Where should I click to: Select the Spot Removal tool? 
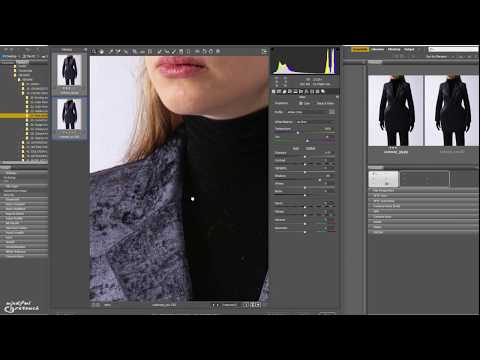click(159, 52)
